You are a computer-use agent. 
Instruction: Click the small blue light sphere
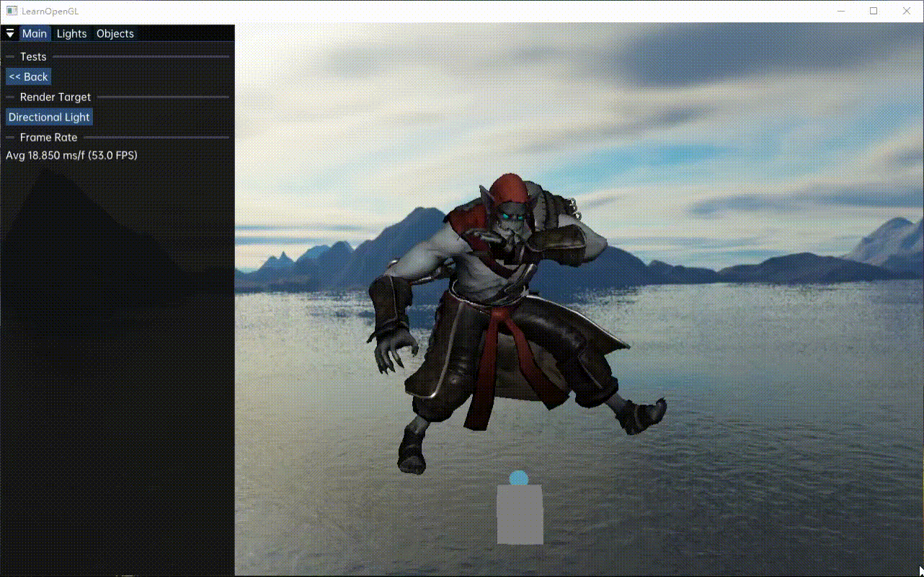click(x=519, y=478)
